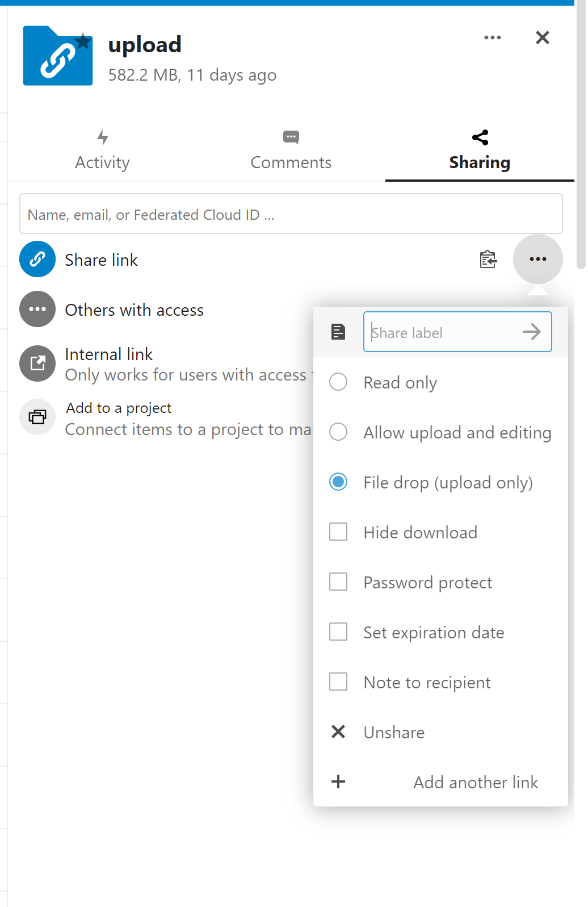Image resolution: width=588 pixels, height=907 pixels.
Task: Enable the Password protect checkbox
Action: pos(338,582)
